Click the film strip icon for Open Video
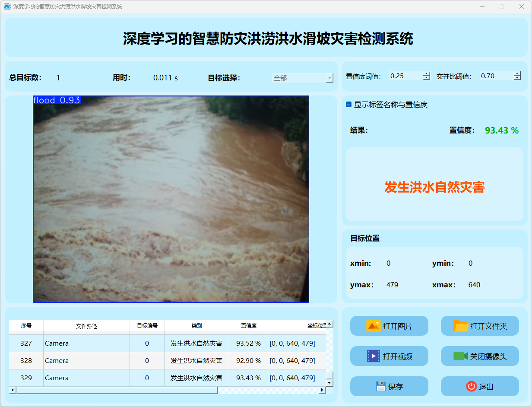 pyautogui.click(x=373, y=356)
